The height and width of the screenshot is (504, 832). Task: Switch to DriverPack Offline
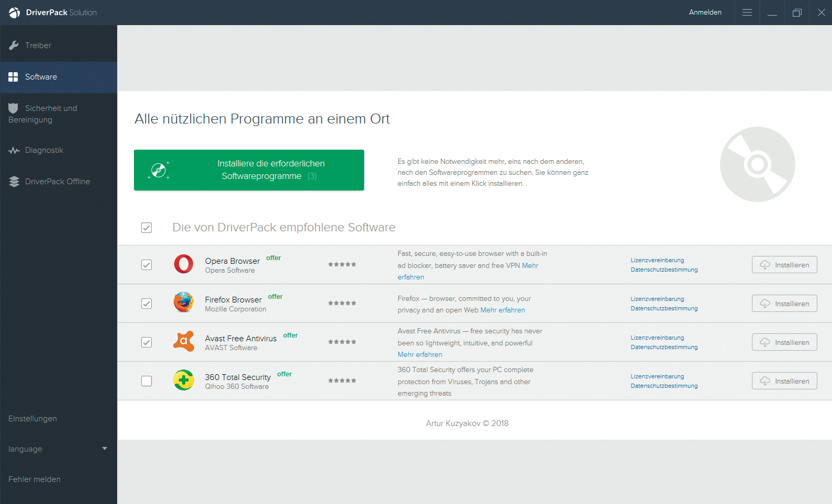point(59,182)
